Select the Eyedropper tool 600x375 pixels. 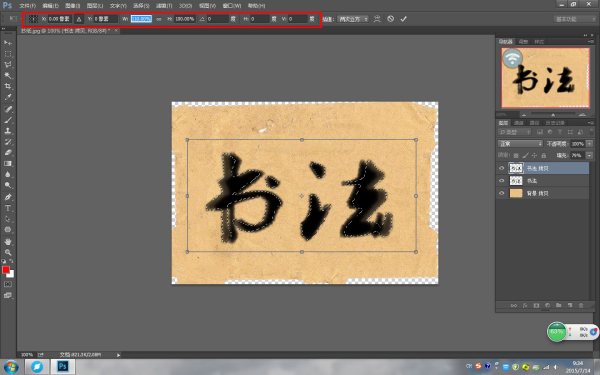8,97
